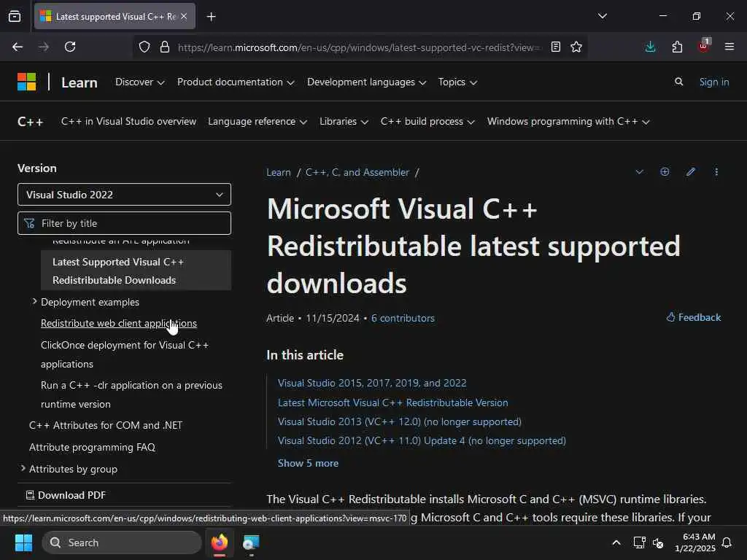Open C++ Attributes for COM and .NET
This screenshot has height=560, width=747.
tap(106, 425)
